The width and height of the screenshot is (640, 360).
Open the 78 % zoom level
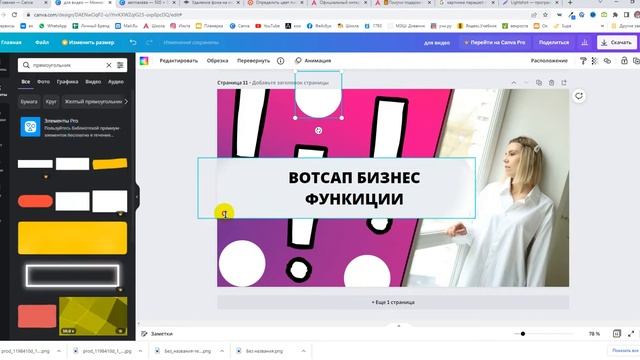pos(594,334)
